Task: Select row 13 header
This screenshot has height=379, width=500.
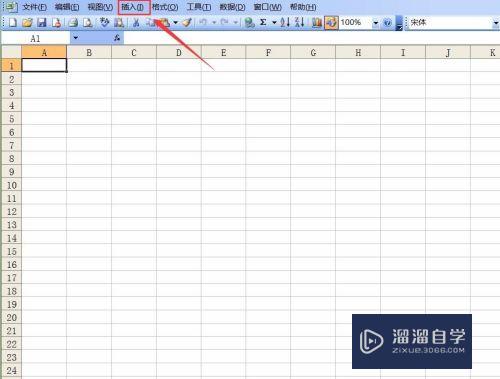Action: click(x=12, y=225)
